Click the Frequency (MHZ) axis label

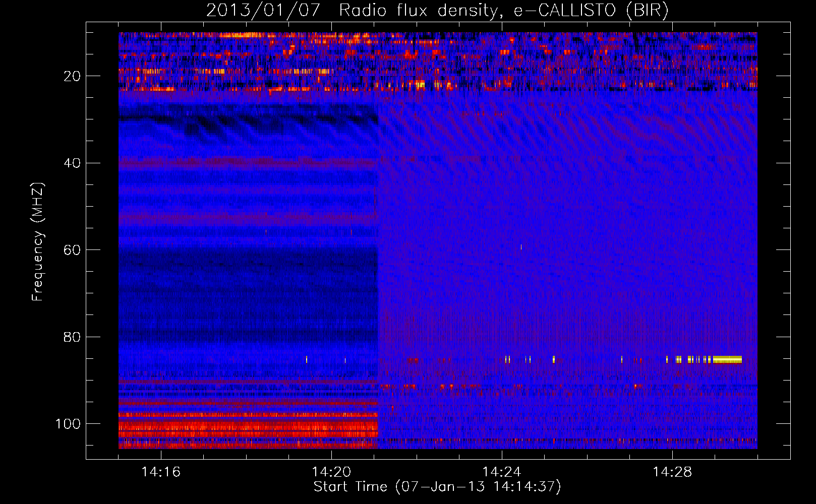pyautogui.click(x=38, y=242)
